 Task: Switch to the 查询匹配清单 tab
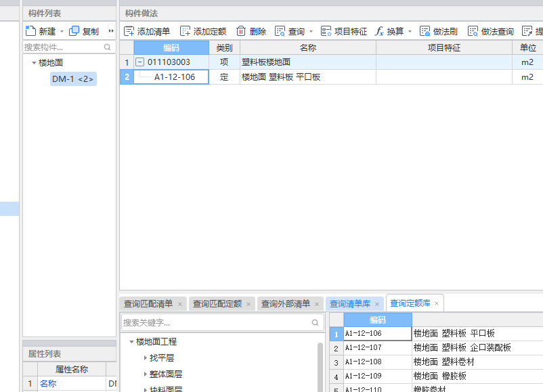click(148, 304)
